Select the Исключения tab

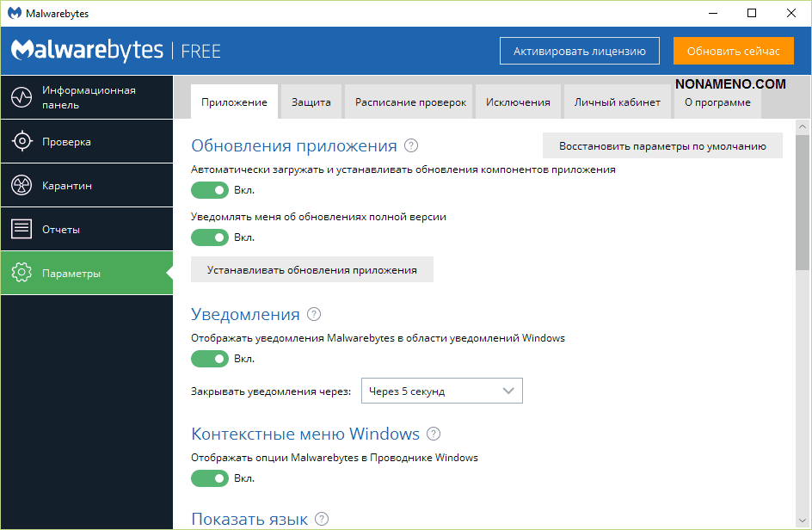click(x=518, y=102)
